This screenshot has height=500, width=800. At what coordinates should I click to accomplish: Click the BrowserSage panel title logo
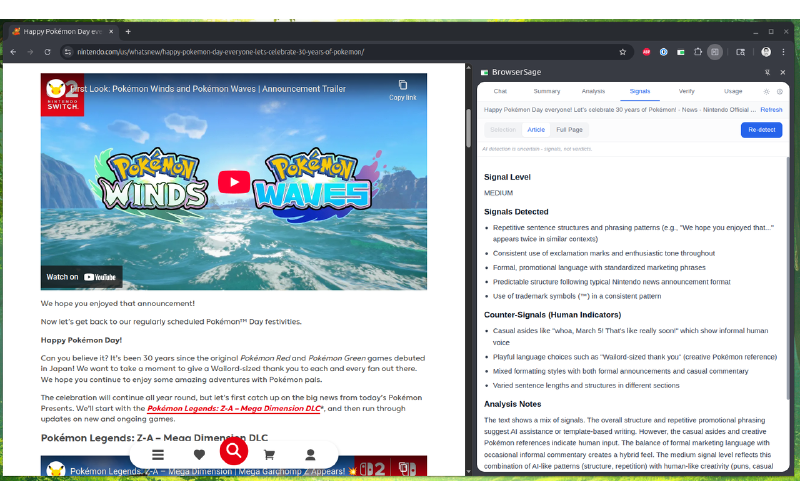(x=485, y=72)
